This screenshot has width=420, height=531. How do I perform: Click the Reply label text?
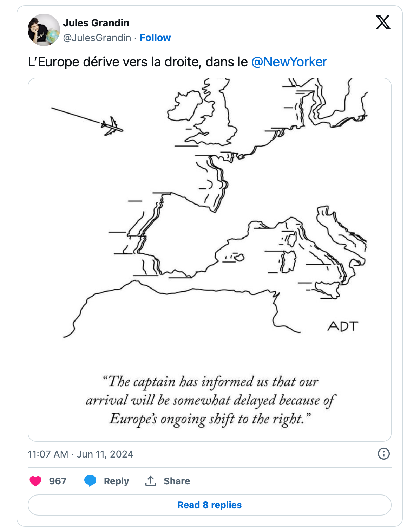pyautogui.click(x=116, y=481)
